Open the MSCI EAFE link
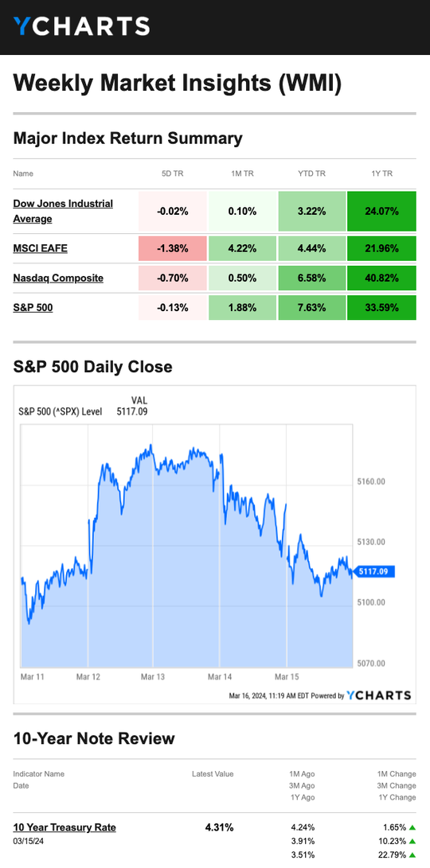Viewport: 430px width, 868px height. pos(41,248)
